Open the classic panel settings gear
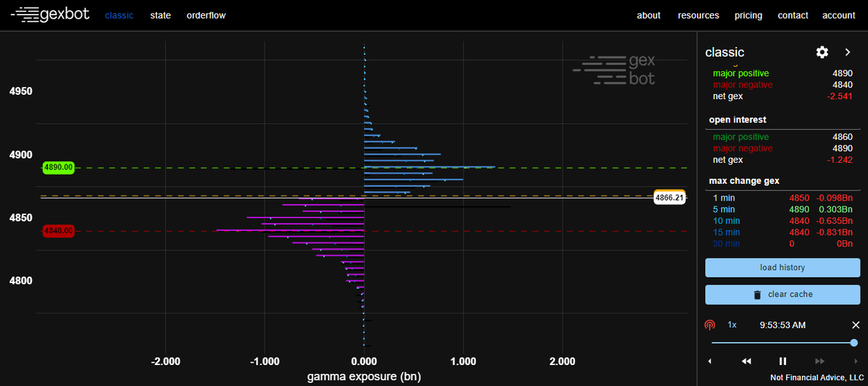The width and height of the screenshot is (868, 386). coord(822,52)
